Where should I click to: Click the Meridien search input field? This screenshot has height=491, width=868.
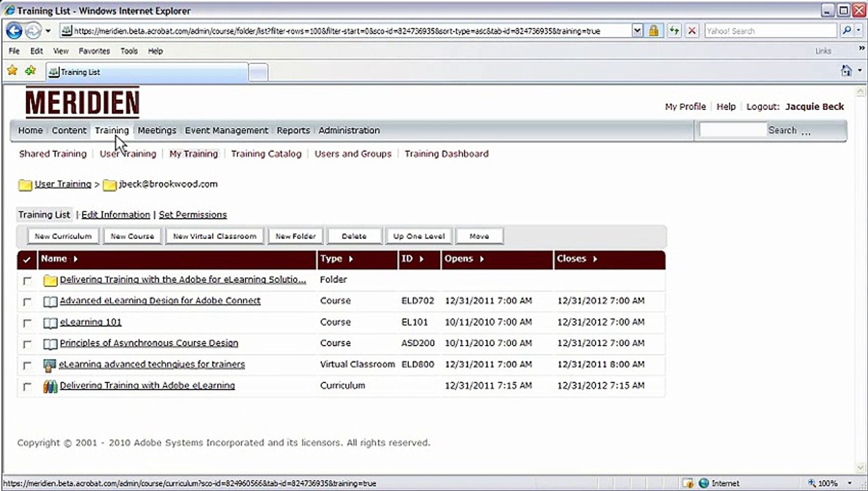(x=732, y=130)
